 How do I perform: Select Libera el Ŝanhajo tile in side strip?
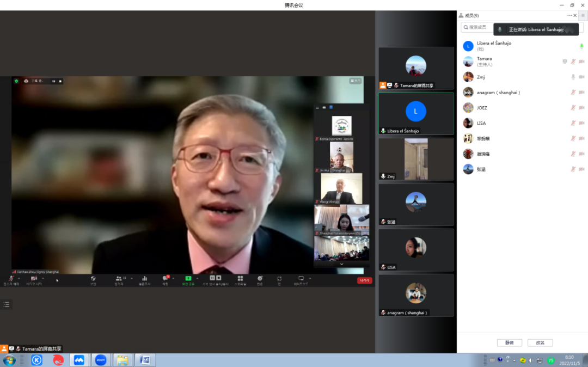point(416,114)
